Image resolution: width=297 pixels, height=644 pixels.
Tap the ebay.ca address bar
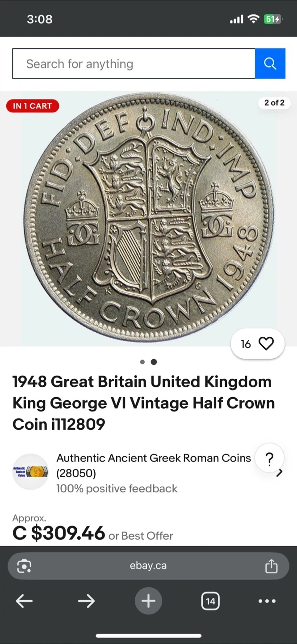(x=148, y=566)
